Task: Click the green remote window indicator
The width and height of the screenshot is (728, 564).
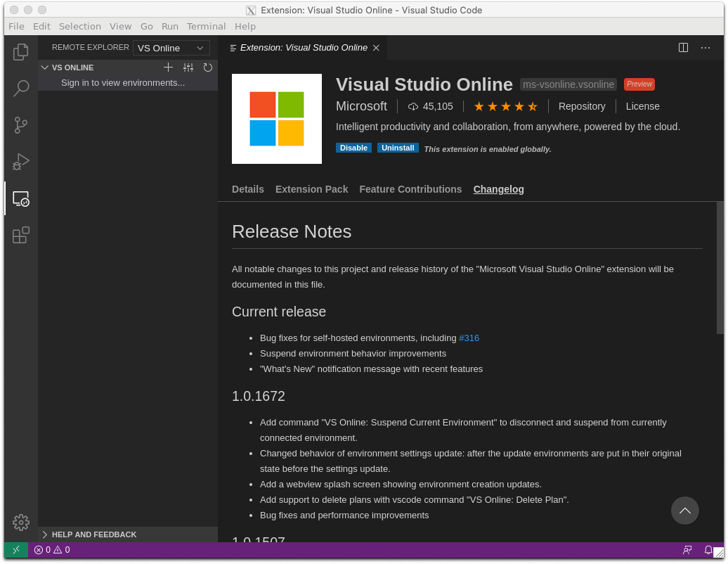Action: 16,550
